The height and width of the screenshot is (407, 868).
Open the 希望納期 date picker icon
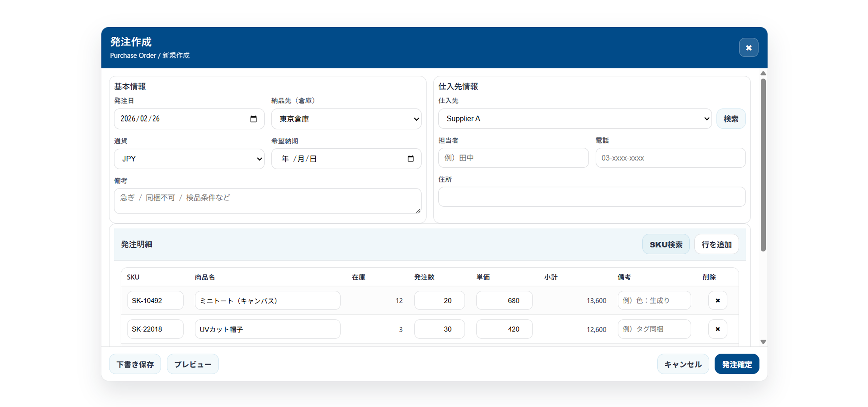click(x=411, y=158)
